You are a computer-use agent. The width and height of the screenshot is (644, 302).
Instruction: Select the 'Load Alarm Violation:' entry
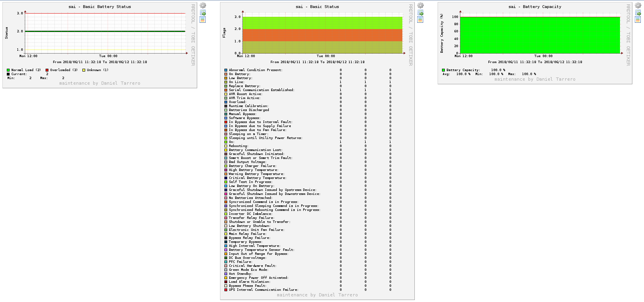coord(308,282)
